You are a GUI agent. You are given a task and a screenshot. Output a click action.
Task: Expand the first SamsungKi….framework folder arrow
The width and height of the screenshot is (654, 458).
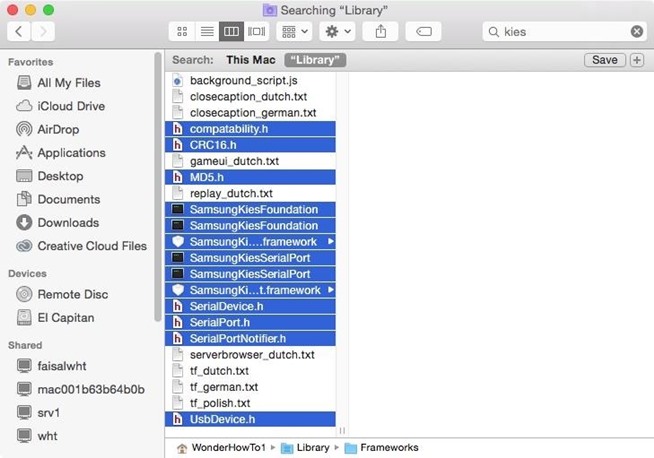tap(330, 242)
